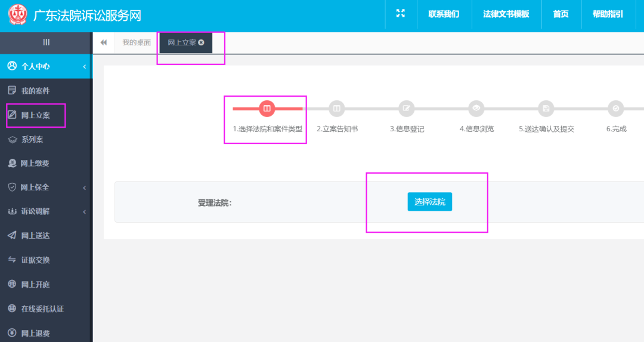Expand the 网上保全 submenu chevron
This screenshot has width=644, height=342.
[x=85, y=188]
